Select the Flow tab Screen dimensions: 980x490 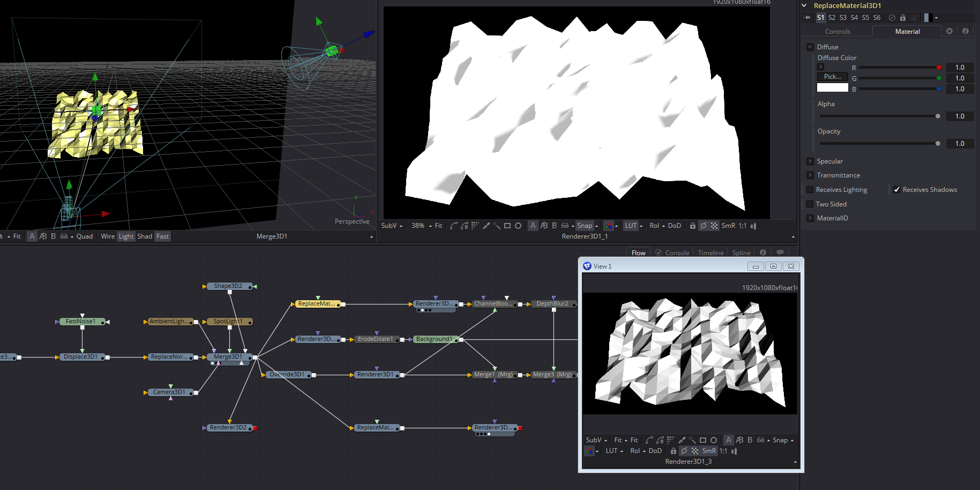point(638,253)
